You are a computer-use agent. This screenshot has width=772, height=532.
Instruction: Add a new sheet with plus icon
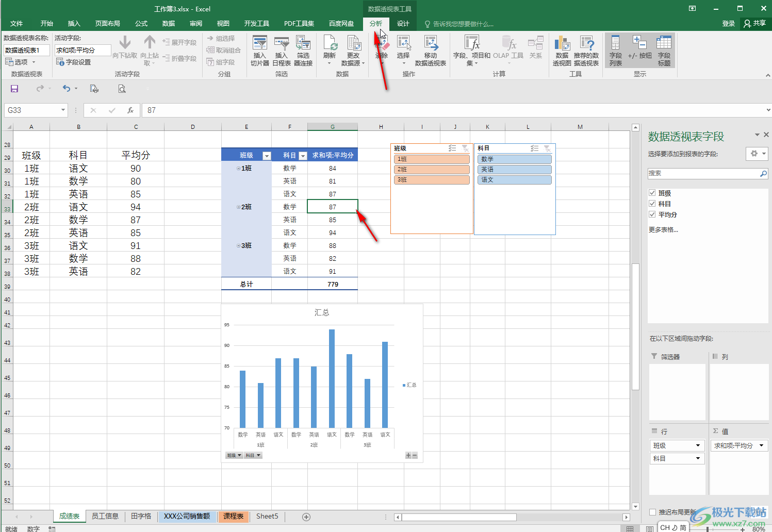(x=306, y=517)
